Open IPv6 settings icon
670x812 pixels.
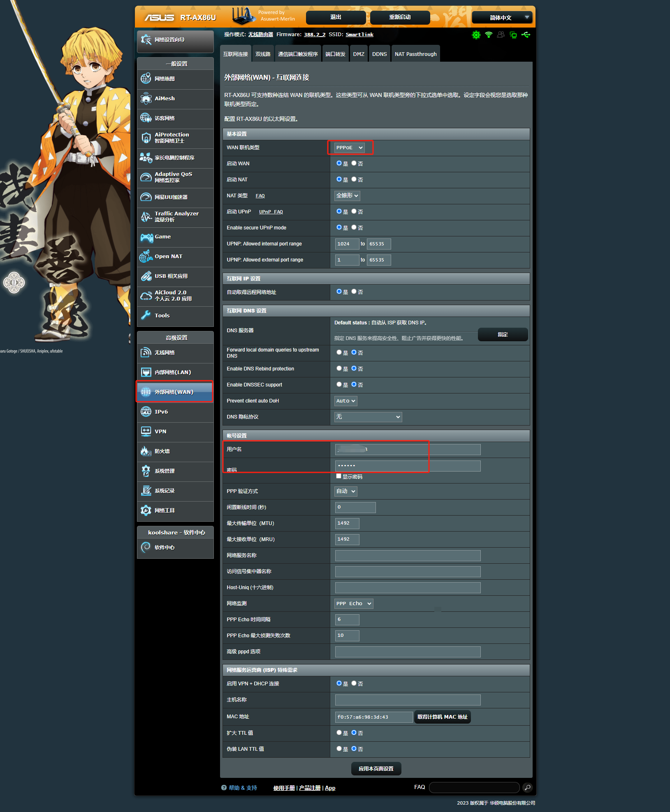point(146,412)
